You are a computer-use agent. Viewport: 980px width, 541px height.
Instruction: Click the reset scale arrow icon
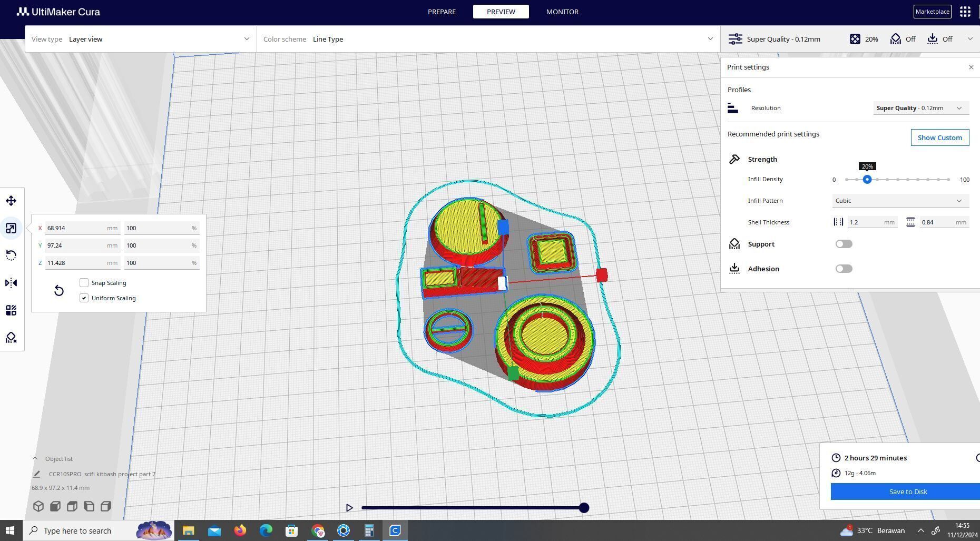(x=59, y=291)
